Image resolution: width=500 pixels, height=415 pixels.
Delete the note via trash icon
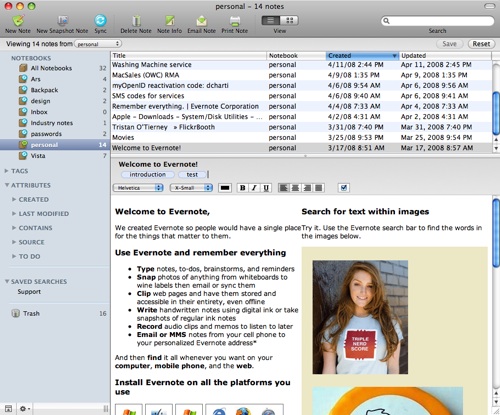click(136, 21)
